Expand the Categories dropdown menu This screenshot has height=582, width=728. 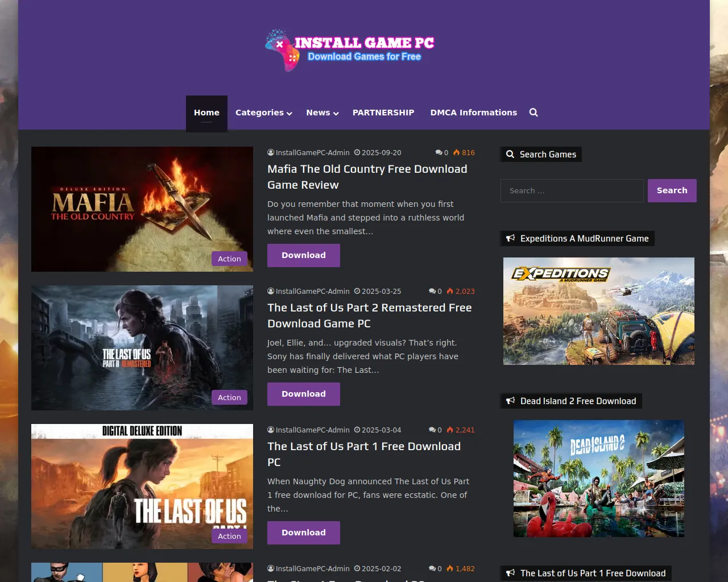(x=263, y=113)
